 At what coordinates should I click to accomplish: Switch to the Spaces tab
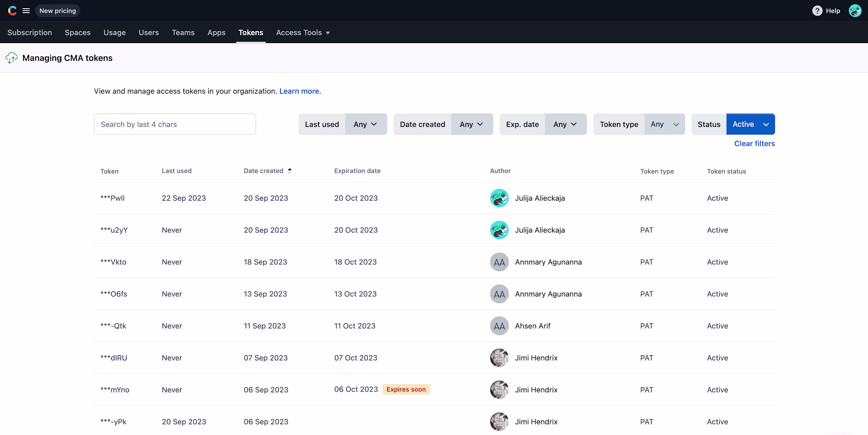tap(78, 33)
